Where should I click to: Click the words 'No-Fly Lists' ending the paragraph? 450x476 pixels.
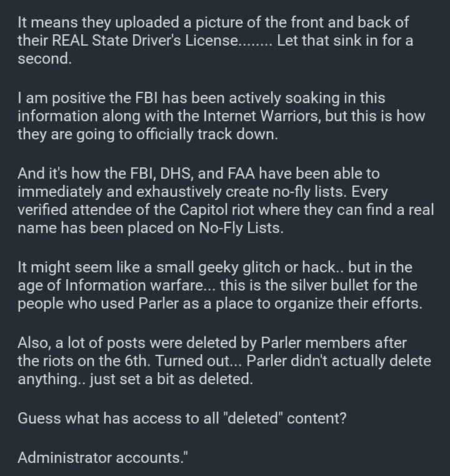point(241,228)
